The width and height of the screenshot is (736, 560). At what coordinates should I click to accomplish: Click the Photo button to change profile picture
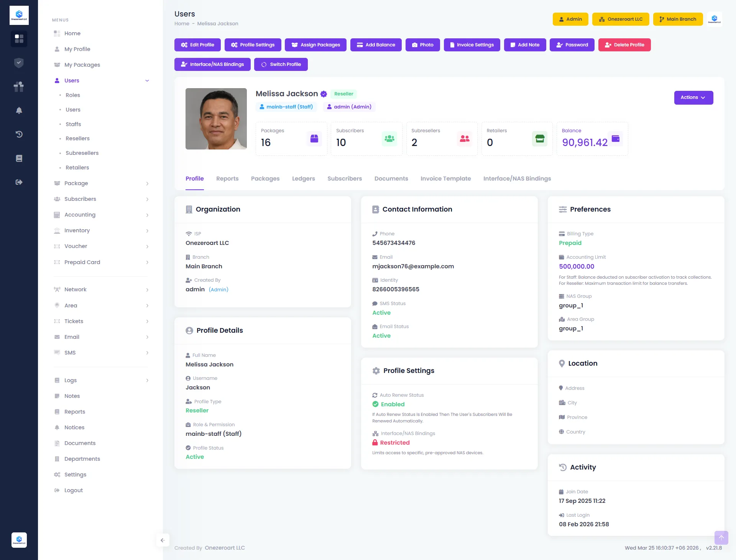tap(422, 45)
